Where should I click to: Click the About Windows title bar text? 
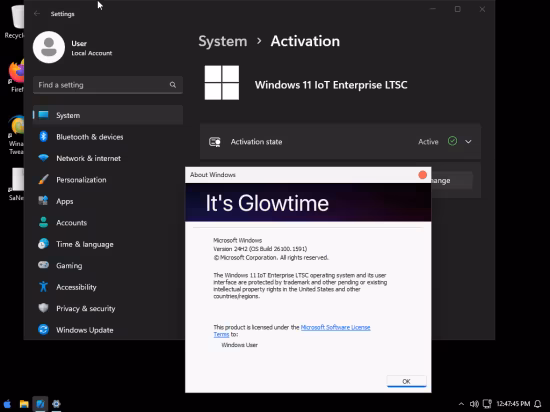point(213,175)
